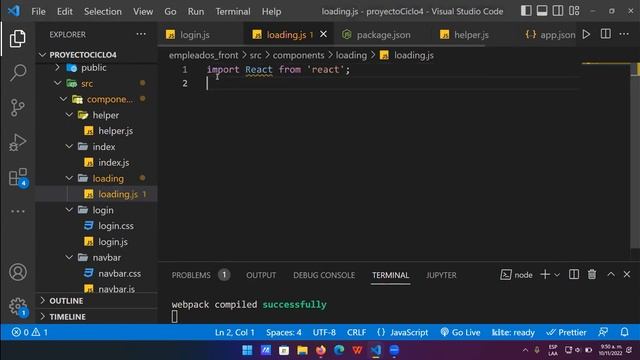Open notifications bell in status bar
This screenshot has height=360, width=640.
(x=624, y=332)
